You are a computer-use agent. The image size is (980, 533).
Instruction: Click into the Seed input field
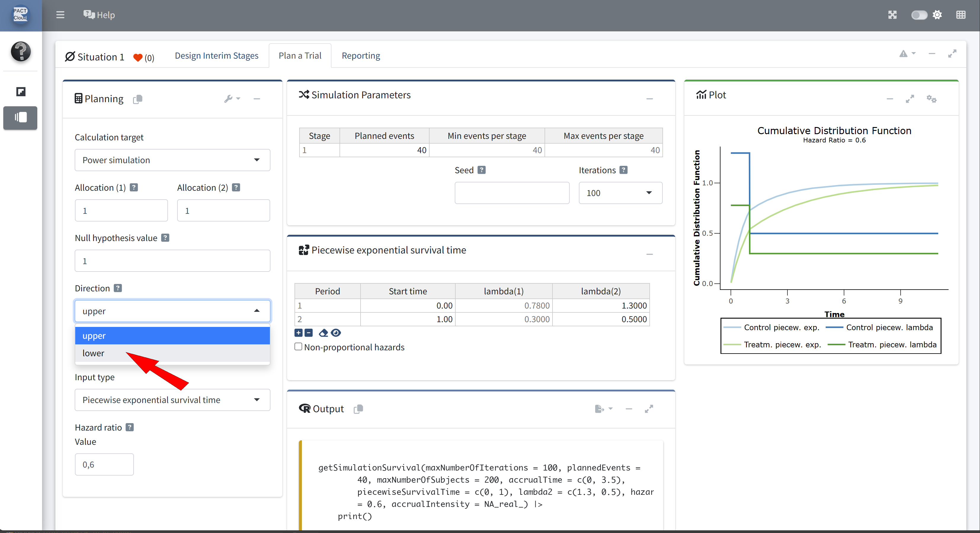(512, 193)
